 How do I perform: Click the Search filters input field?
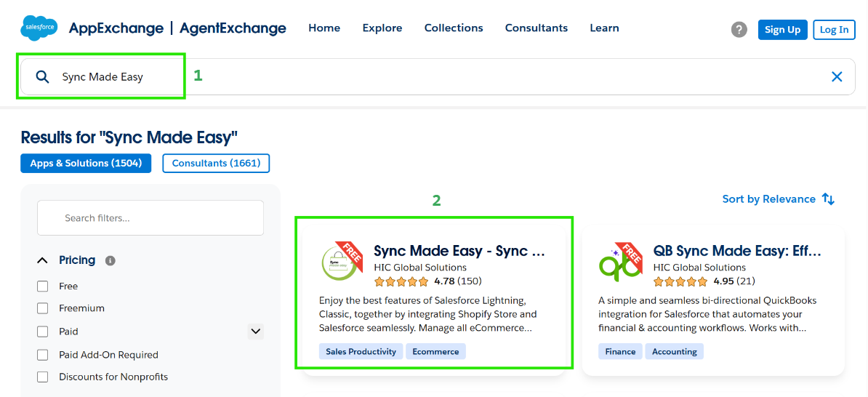(x=150, y=218)
